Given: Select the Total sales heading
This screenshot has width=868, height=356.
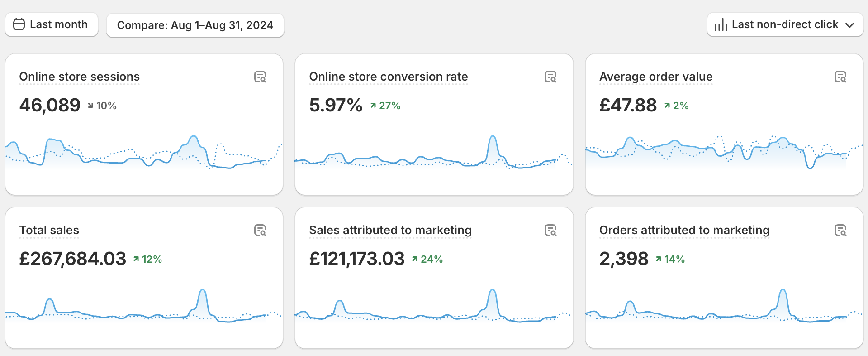Looking at the screenshot, I should click(x=49, y=230).
